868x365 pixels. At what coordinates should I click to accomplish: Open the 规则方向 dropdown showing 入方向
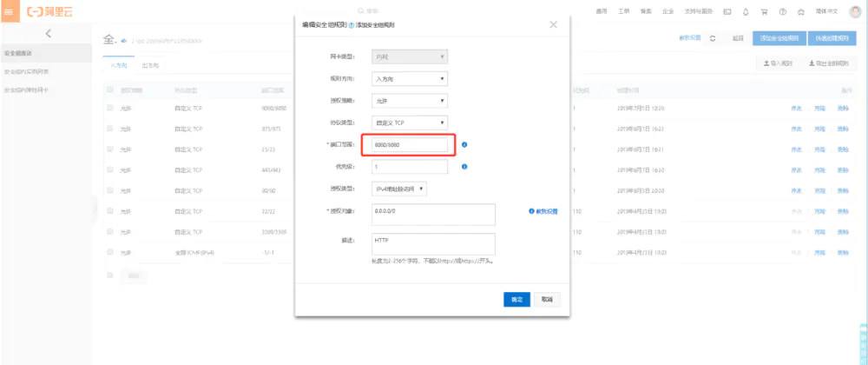click(410, 79)
